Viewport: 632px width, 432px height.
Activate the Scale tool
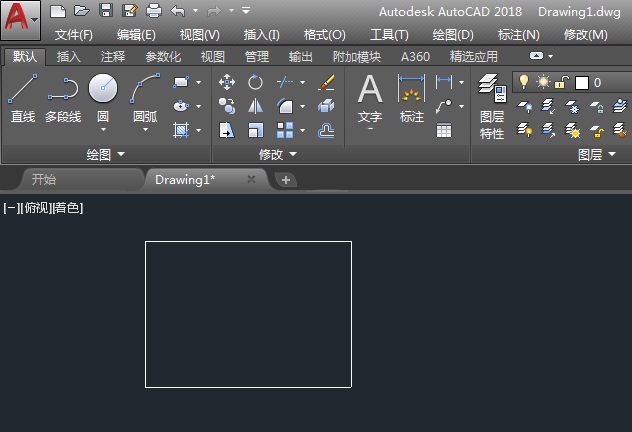(255, 130)
